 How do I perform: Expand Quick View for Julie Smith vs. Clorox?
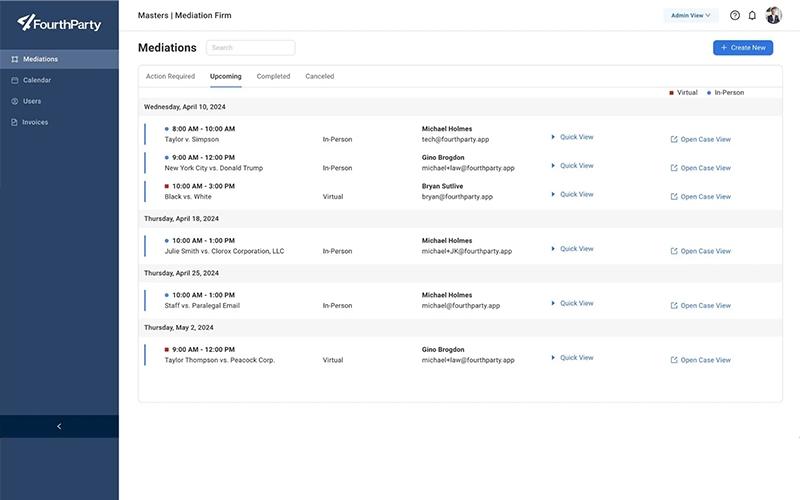(x=572, y=249)
